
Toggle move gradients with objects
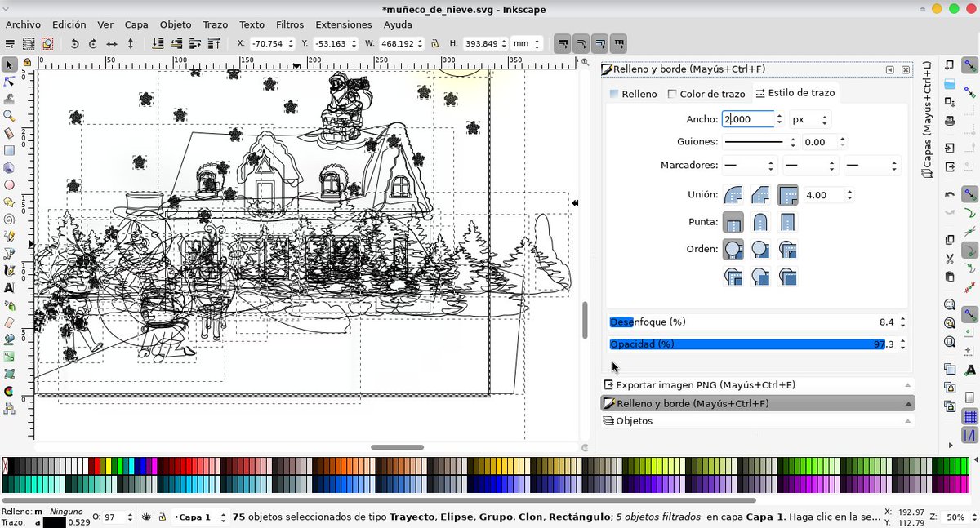pos(600,43)
